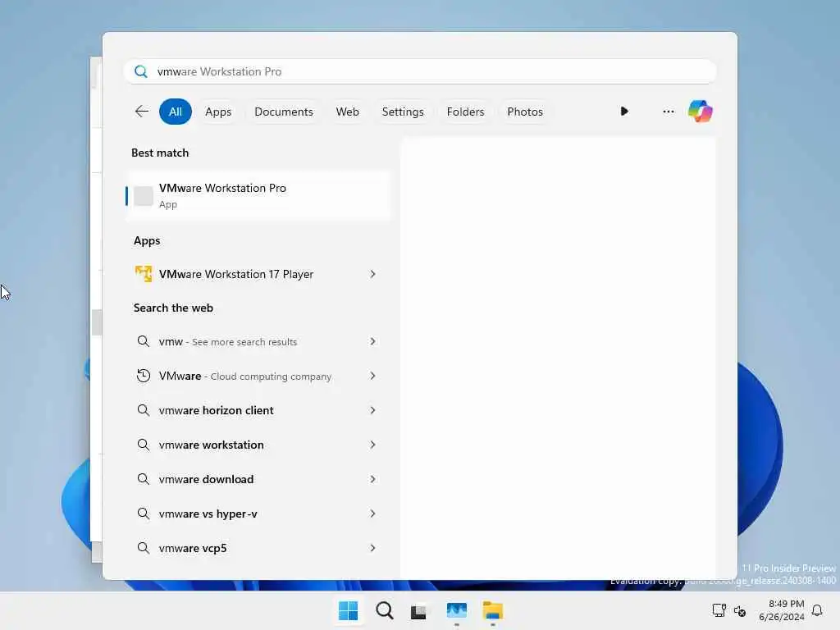Click magnifier icon beside vmware vcp5
Viewport: 840px width, 630px height.
[143, 547]
